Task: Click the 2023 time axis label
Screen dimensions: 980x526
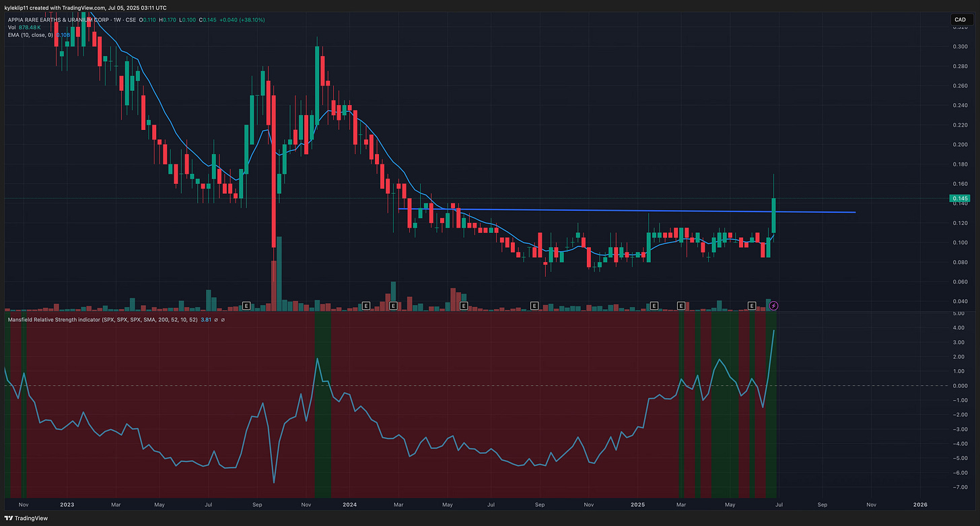Action: tap(69, 504)
